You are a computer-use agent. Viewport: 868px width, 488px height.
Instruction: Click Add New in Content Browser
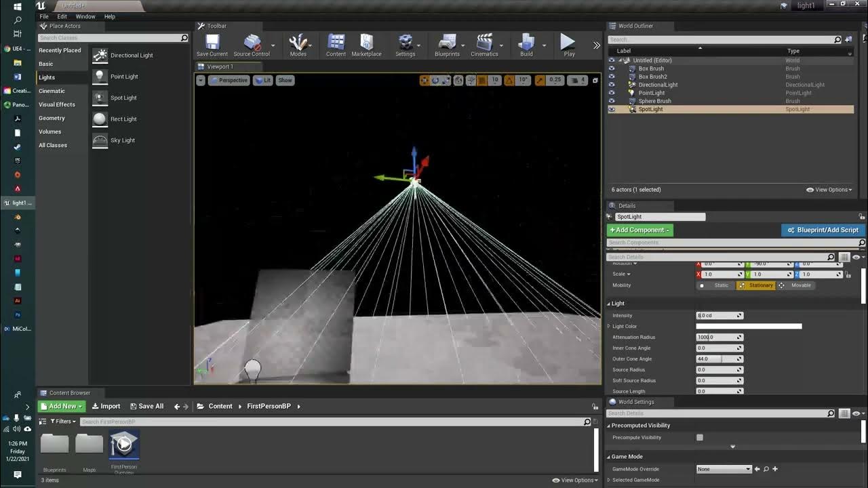point(61,406)
